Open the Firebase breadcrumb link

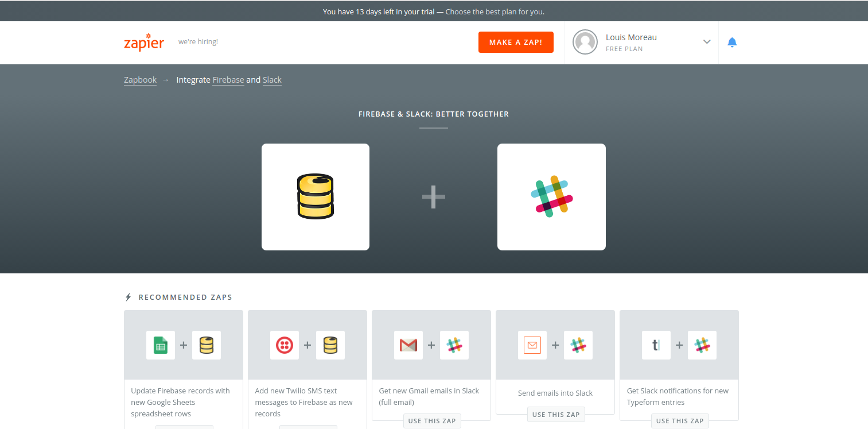pyautogui.click(x=228, y=80)
